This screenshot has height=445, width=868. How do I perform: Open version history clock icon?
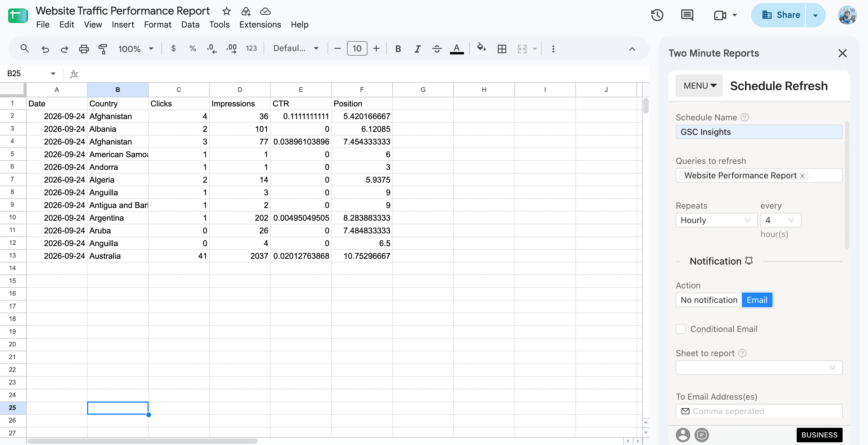point(657,15)
